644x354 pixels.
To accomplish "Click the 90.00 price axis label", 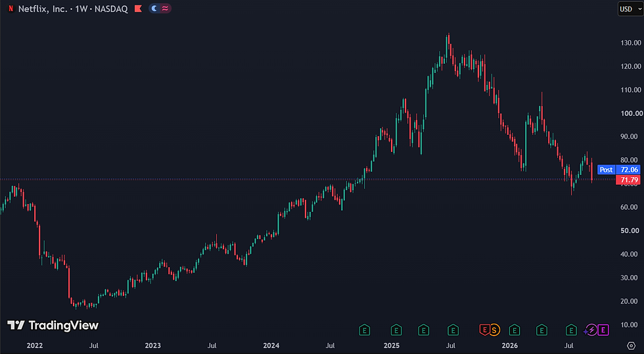I will tap(629, 136).
